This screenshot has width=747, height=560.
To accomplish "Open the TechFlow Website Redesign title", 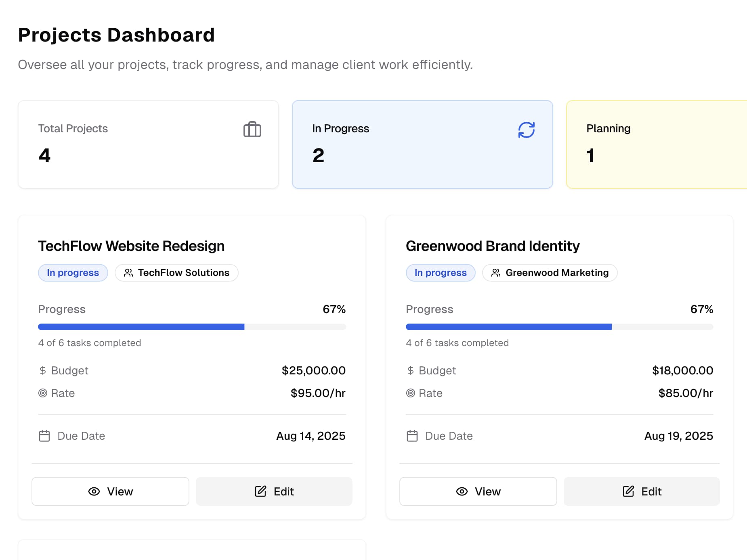I will [x=131, y=246].
